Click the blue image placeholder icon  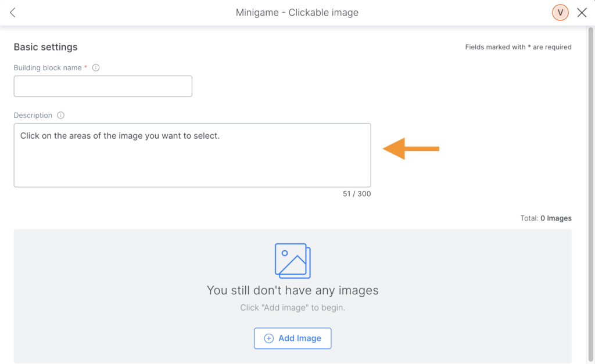(x=292, y=261)
